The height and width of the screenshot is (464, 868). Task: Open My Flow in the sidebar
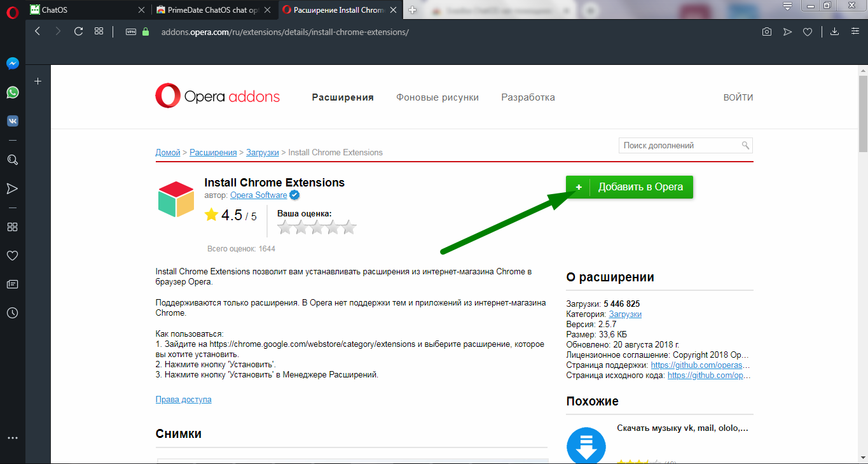click(x=12, y=188)
